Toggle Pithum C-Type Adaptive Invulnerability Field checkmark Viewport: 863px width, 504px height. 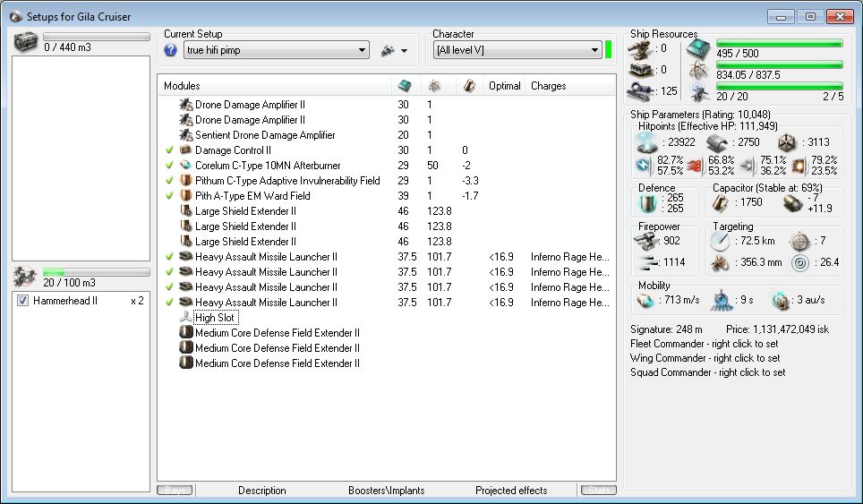click(x=169, y=181)
